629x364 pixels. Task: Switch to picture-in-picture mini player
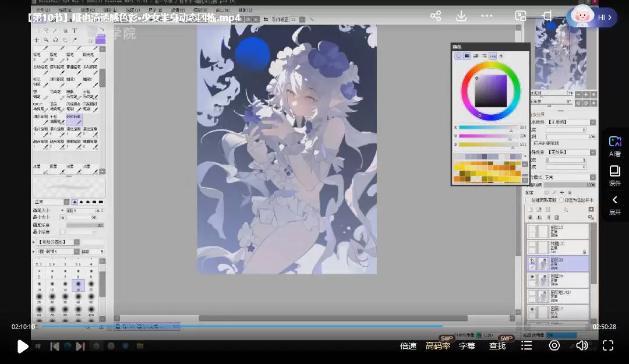click(x=521, y=16)
